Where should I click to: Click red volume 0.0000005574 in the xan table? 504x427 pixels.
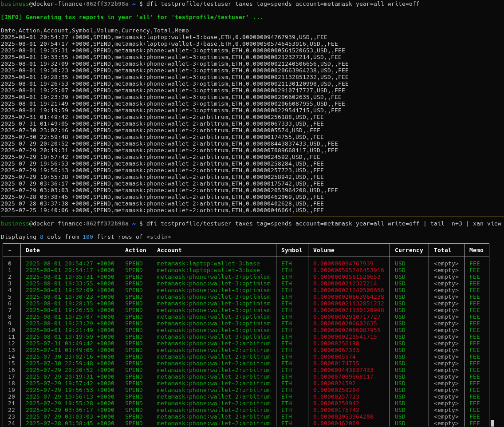click(334, 357)
